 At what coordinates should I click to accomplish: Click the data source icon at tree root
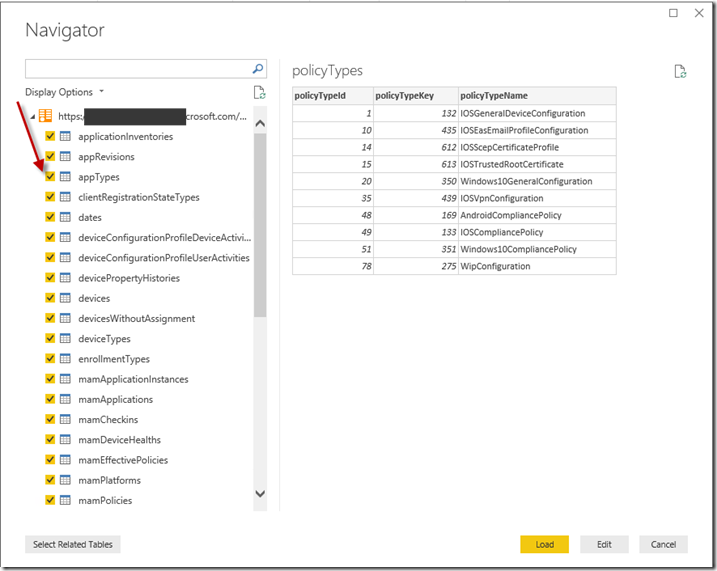click(x=45, y=117)
